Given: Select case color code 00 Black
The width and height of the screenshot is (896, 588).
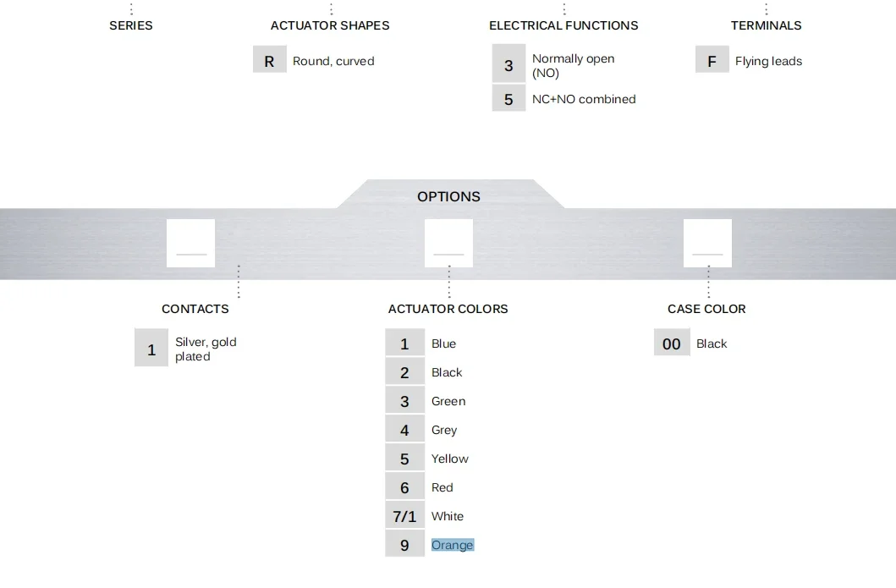Looking at the screenshot, I should 671,343.
